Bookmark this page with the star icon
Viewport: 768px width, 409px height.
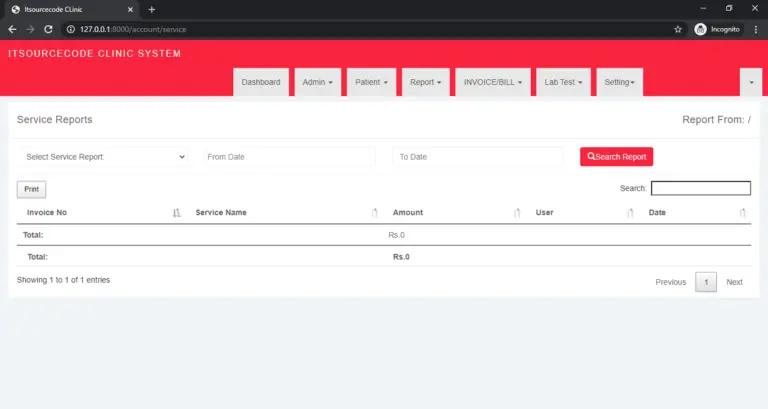pyautogui.click(x=678, y=29)
